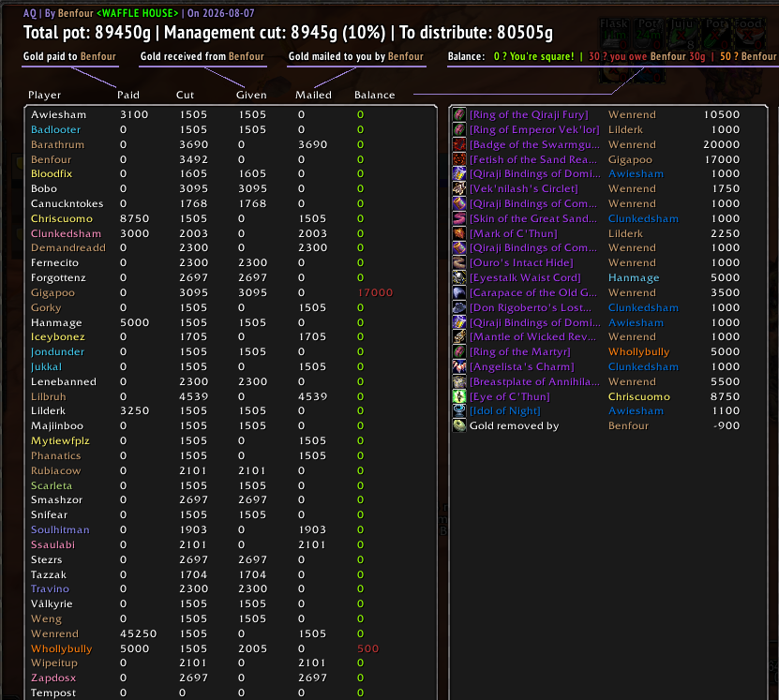779x700 pixels.
Task: Click the 20000 price of Badge of the Swarmguard
Action: (x=722, y=144)
